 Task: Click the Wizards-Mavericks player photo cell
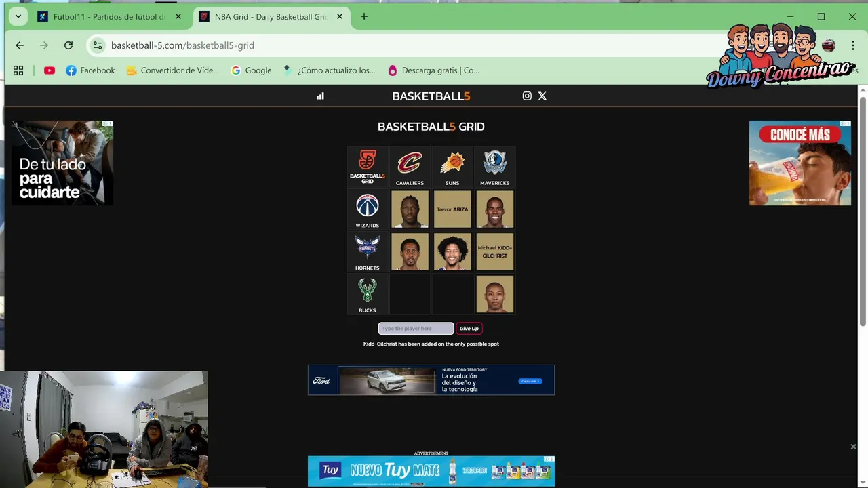(x=495, y=209)
